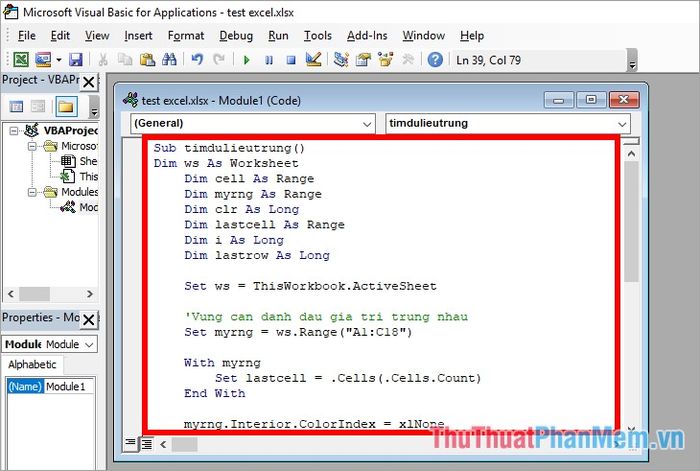700x471 pixels.
Task: Open the timdulieutrung procedure dropdown
Action: pyautogui.click(x=507, y=124)
